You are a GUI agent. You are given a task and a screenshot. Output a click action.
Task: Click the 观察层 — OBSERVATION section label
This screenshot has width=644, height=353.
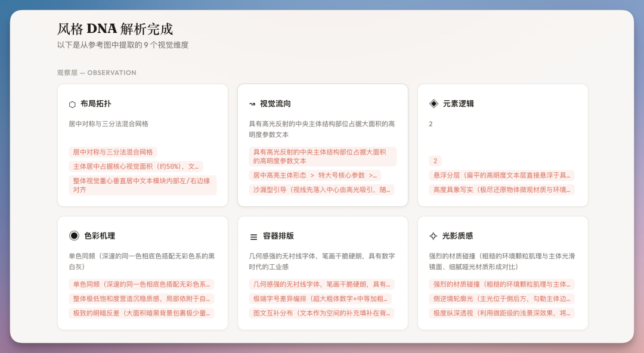point(97,73)
